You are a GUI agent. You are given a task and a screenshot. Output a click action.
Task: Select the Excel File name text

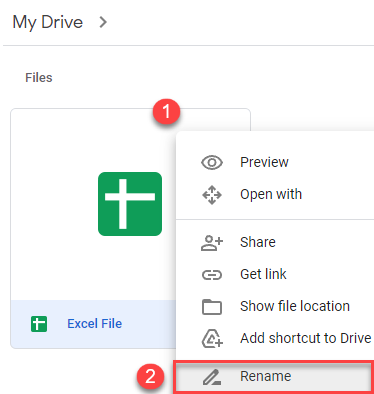tap(95, 324)
